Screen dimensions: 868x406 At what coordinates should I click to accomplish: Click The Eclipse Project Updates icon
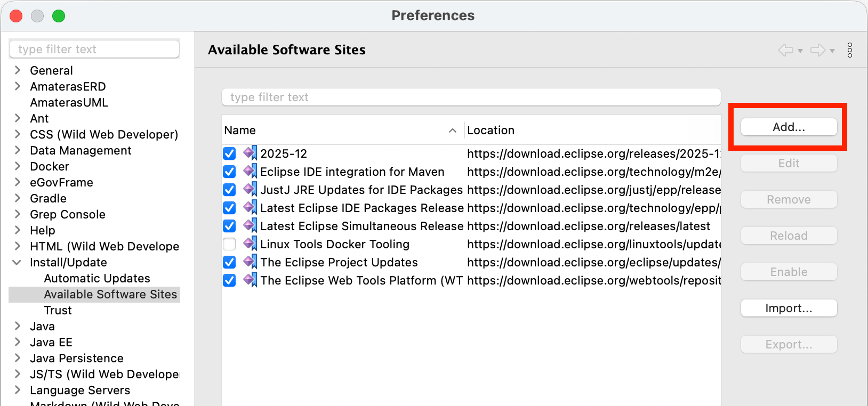[250, 262]
